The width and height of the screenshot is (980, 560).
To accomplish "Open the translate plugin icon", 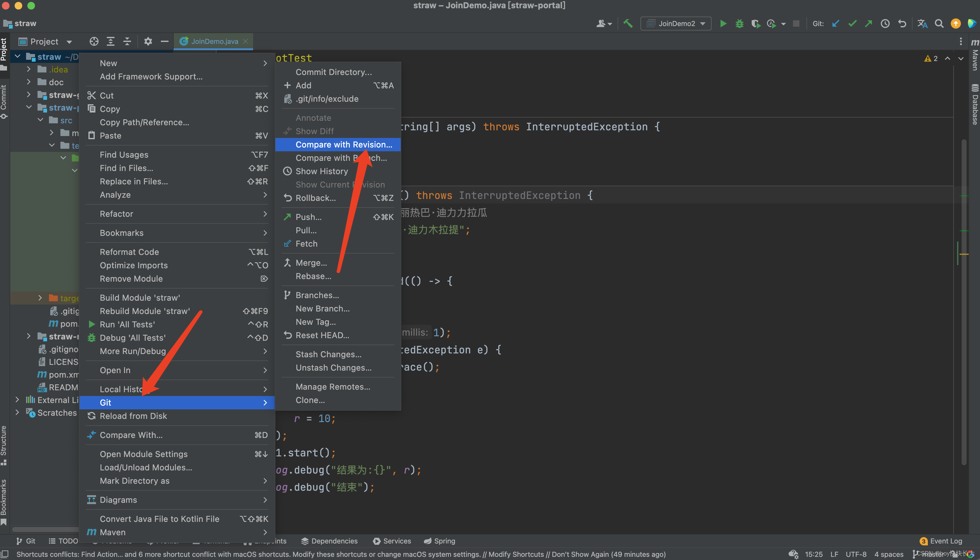I will click(x=922, y=24).
